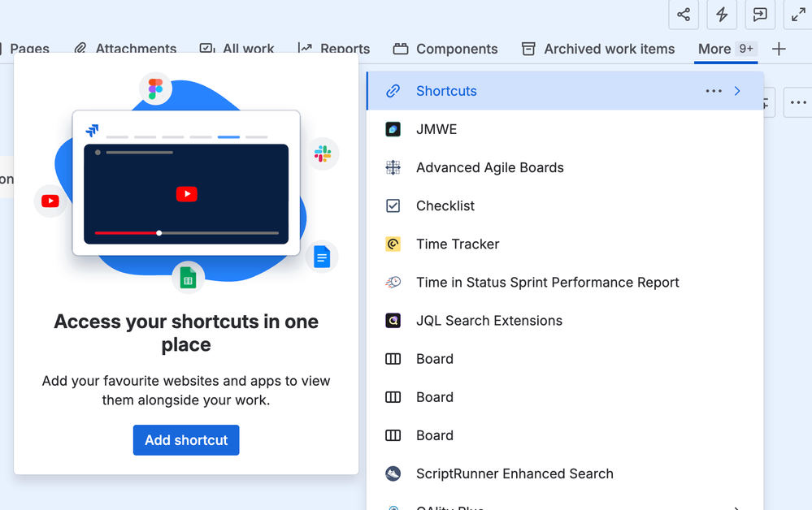812x510 pixels.
Task: Switch to All work tab
Action: (x=237, y=50)
